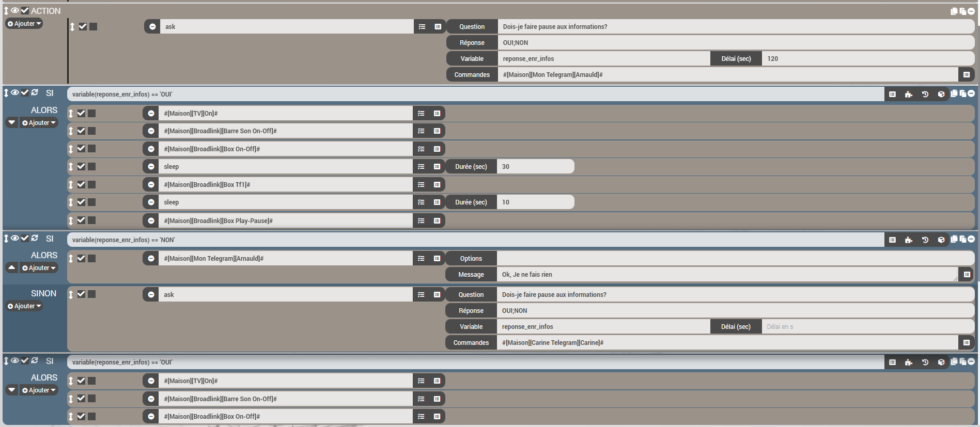
Task: Toggle the repeat arrows icon on the 'NON' SI block
Action: point(35,238)
